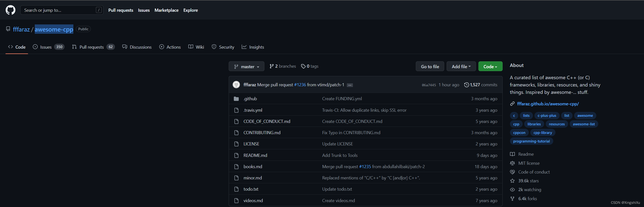Click the repository book icon beside fffaraz
Screen dimensions: 644x207
(x=8, y=29)
